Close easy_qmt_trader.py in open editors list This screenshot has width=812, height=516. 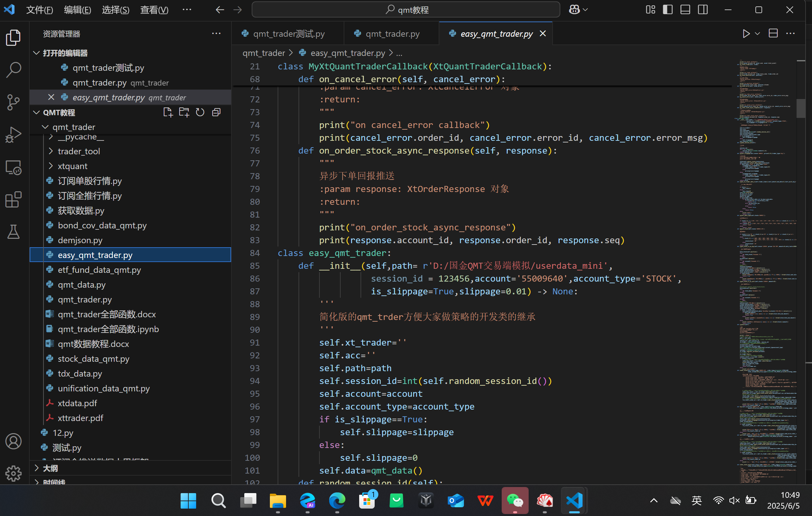[x=51, y=97]
